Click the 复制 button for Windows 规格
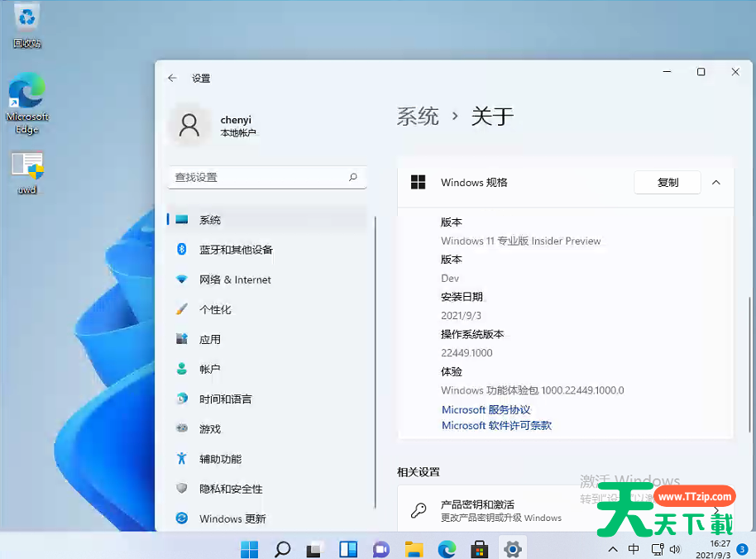 667,182
